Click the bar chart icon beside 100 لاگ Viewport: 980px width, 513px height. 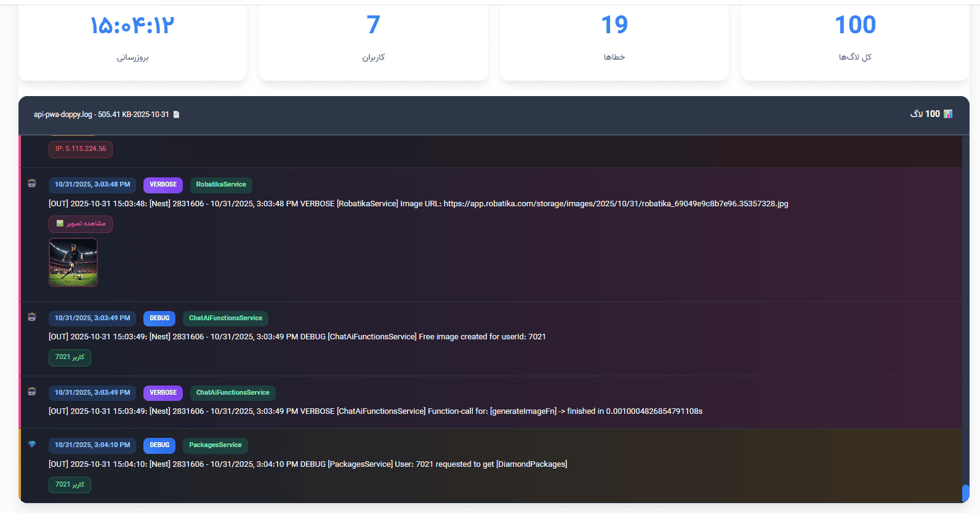(948, 114)
